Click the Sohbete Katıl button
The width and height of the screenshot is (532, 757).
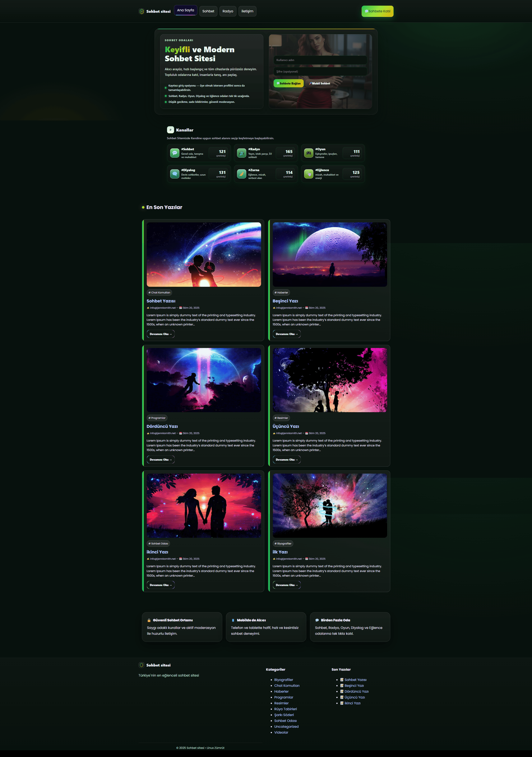point(377,11)
